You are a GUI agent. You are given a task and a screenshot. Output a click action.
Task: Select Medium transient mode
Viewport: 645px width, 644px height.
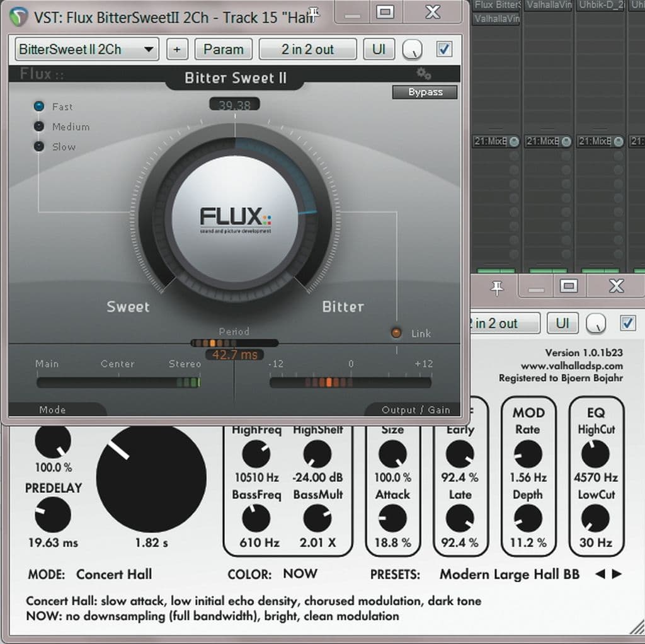click(x=39, y=126)
